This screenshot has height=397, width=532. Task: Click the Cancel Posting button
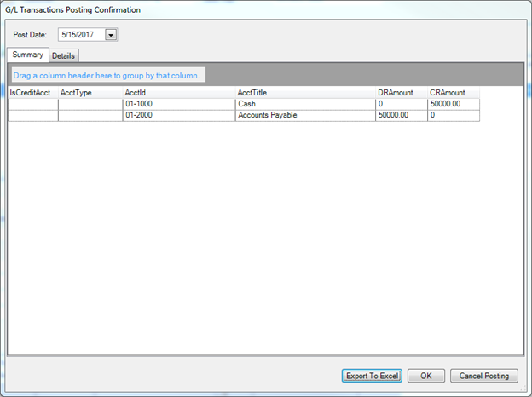(484, 376)
